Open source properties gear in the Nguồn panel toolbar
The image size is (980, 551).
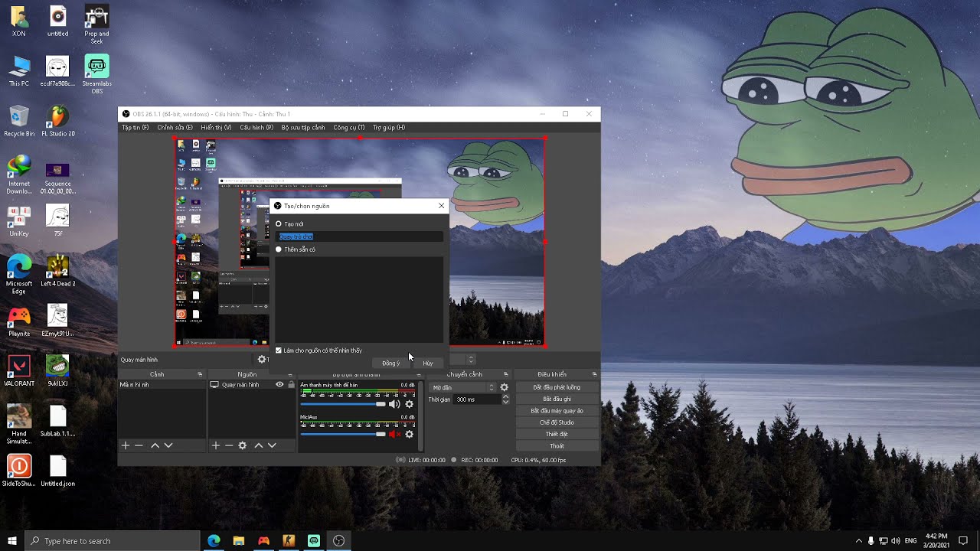click(x=243, y=445)
